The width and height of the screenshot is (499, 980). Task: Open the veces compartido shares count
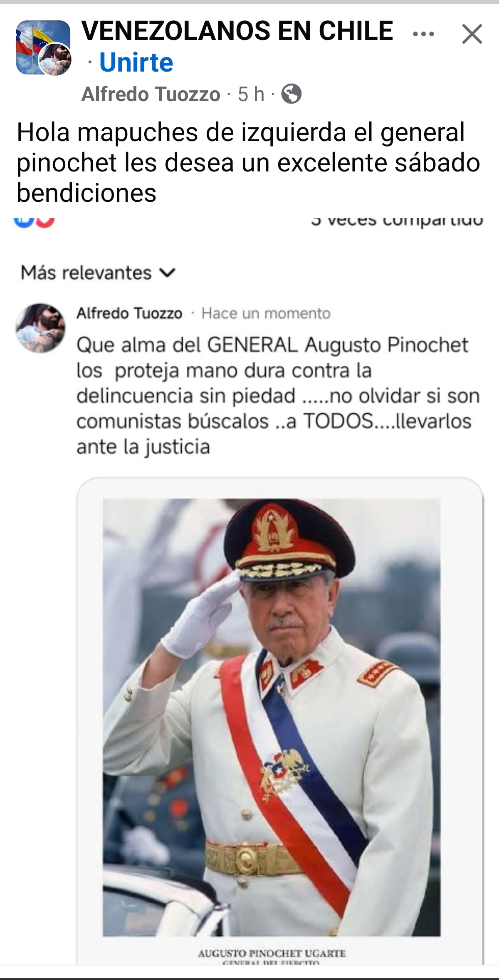(397, 221)
